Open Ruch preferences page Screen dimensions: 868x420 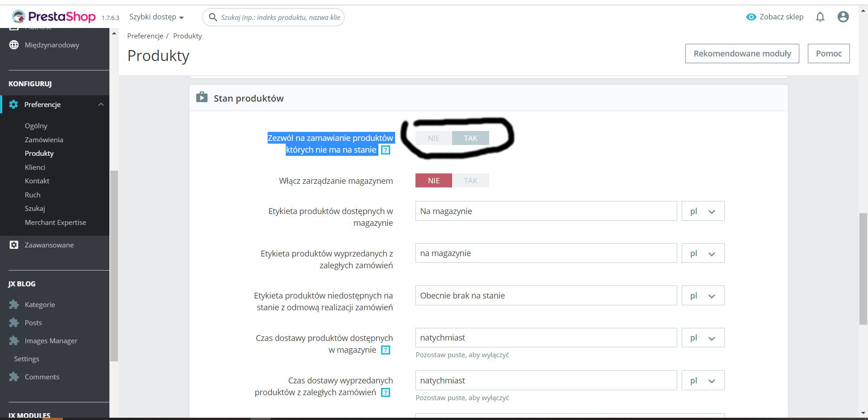click(x=33, y=195)
